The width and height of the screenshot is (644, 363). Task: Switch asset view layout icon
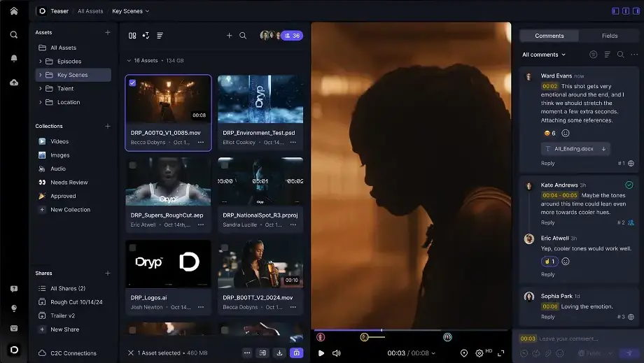point(132,36)
